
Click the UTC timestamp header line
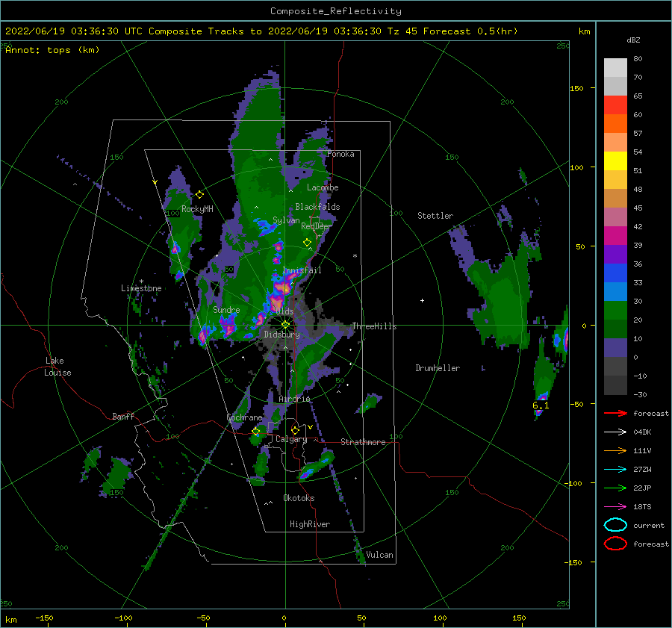(x=261, y=31)
